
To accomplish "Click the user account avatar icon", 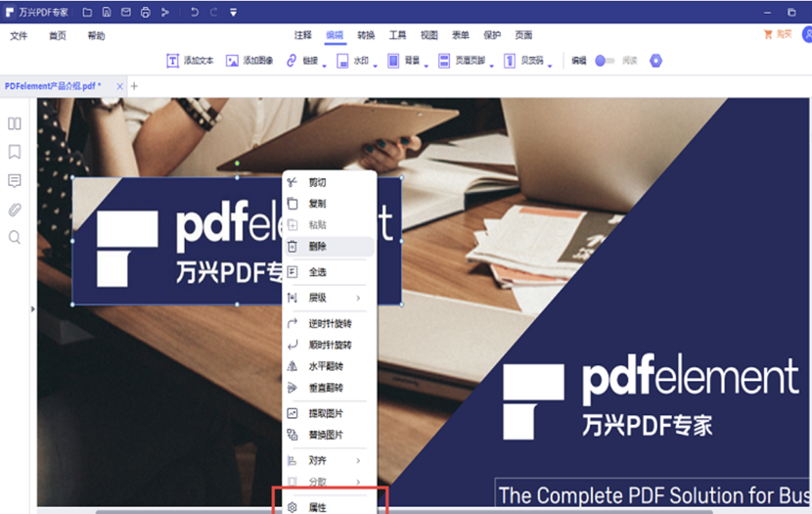I will 807,34.
